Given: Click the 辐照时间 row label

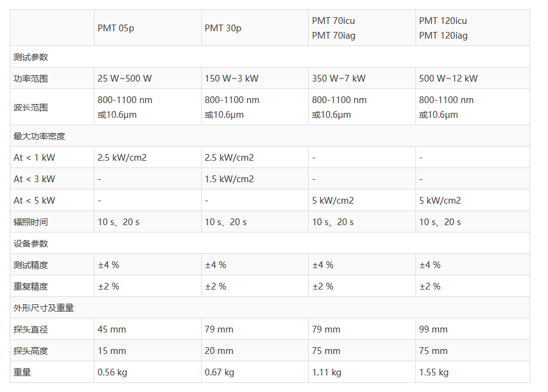Looking at the screenshot, I should tap(31, 222).
